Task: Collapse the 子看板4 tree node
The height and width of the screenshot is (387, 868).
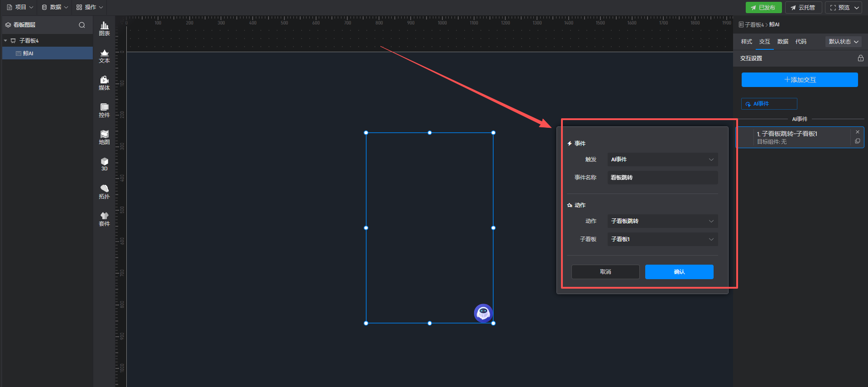Action: point(5,41)
